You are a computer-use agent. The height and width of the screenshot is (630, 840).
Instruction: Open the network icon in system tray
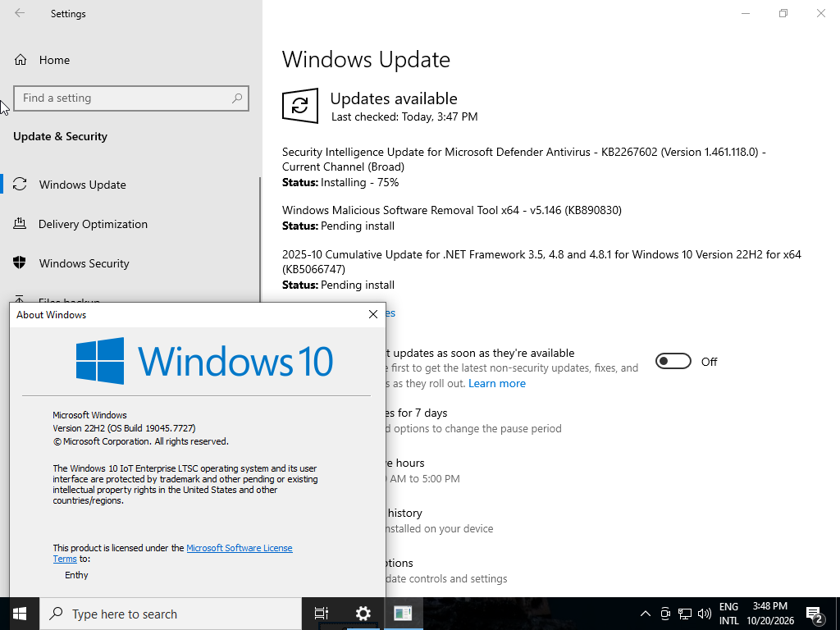(685, 614)
